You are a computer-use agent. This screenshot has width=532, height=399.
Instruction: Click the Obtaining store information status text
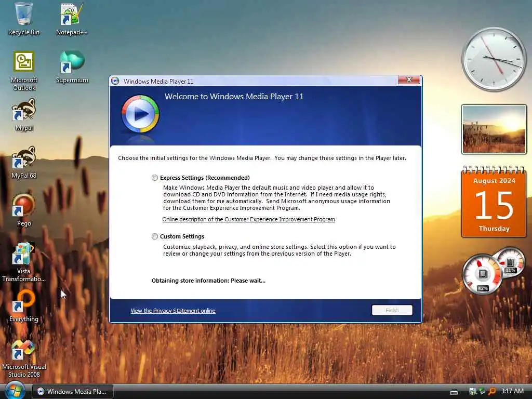(208, 281)
